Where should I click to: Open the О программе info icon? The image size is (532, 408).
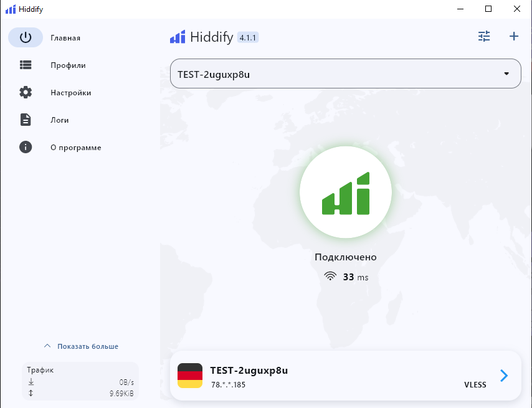click(x=26, y=147)
